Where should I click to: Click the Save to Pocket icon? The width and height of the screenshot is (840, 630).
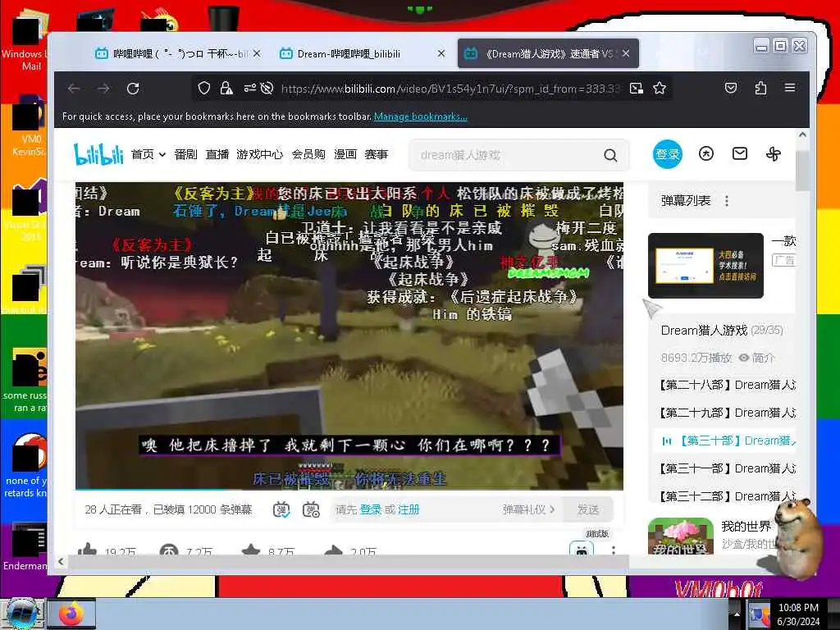point(731,89)
